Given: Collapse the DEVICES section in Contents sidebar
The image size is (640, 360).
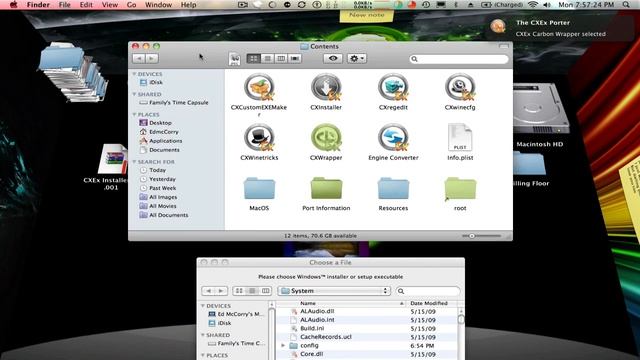Looking at the screenshot, I should tap(134, 74).
